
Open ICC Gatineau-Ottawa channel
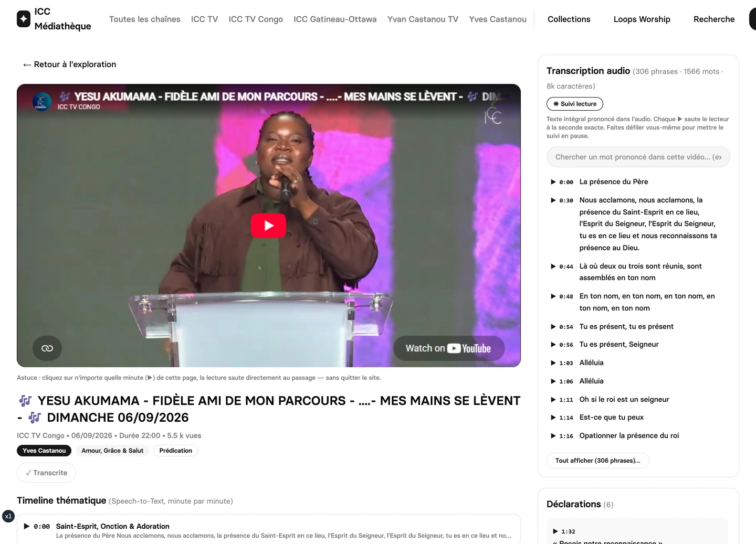point(335,19)
